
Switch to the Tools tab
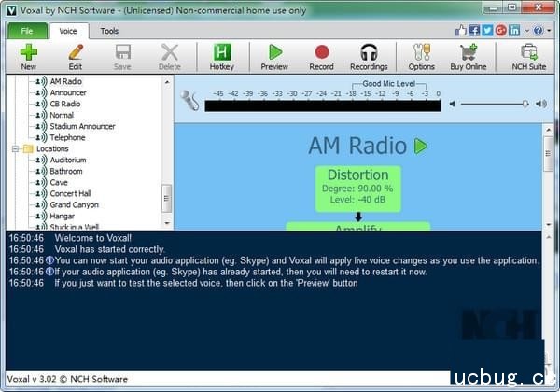[109, 31]
